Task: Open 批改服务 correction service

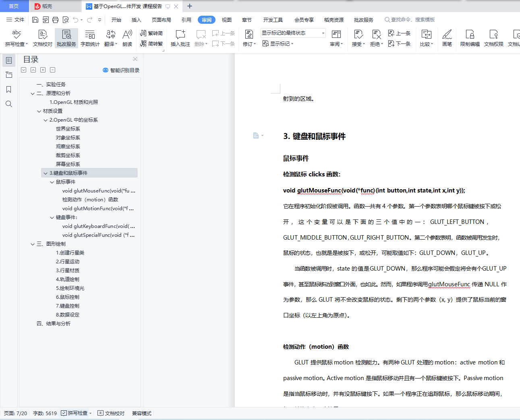Action: click(66, 38)
